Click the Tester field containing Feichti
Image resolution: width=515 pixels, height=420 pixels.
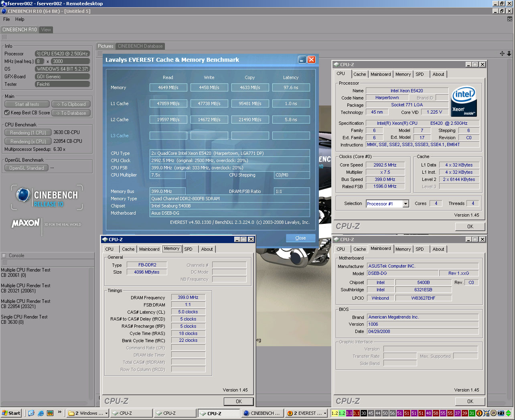(62, 84)
